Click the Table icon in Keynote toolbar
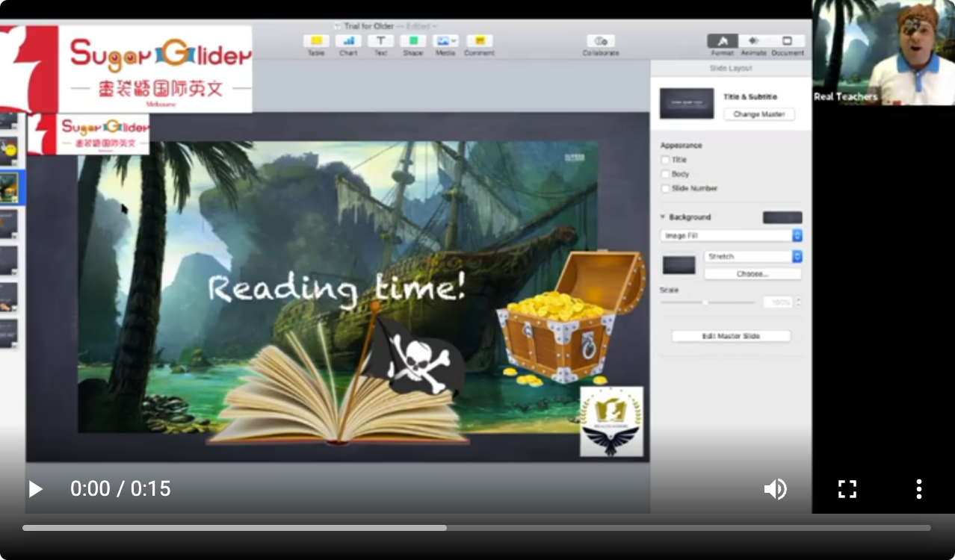The height and width of the screenshot is (560, 955). [316, 41]
